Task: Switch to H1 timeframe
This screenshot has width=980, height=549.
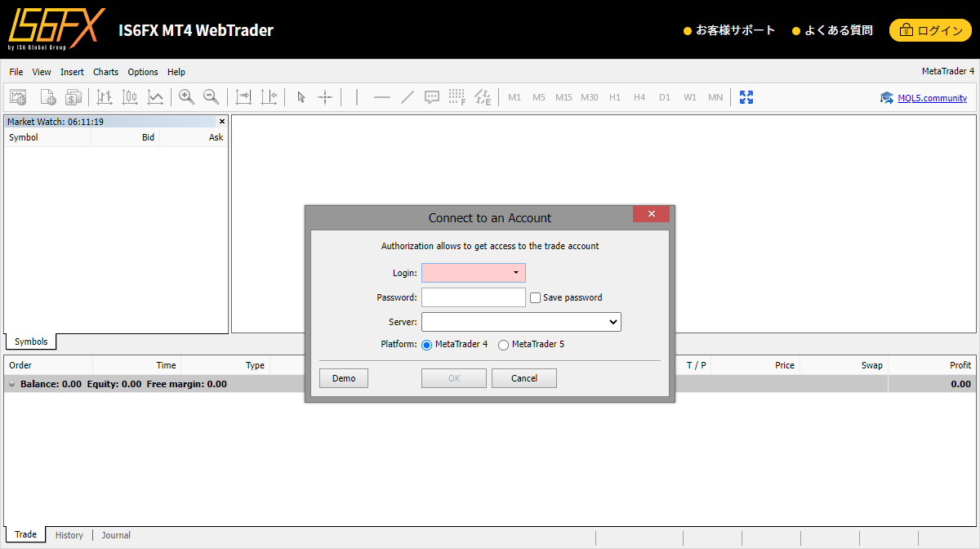Action: 615,97
